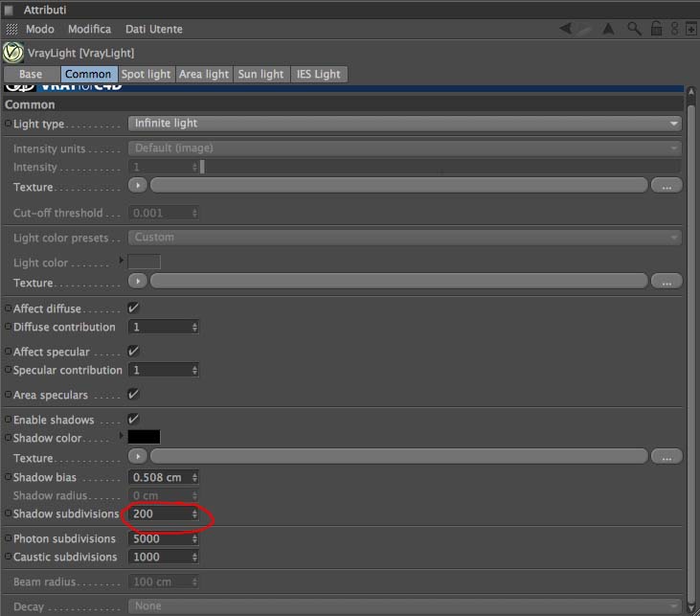This screenshot has height=616, width=700.
Task: Click the black Shadow color swatch
Action: pyautogui.click(x=144, y=437)
